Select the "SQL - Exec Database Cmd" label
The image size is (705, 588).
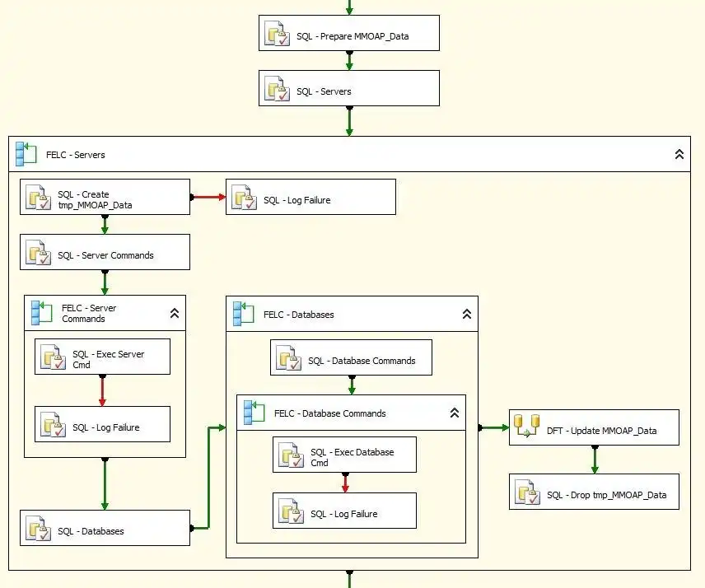(x=352, y=458)
